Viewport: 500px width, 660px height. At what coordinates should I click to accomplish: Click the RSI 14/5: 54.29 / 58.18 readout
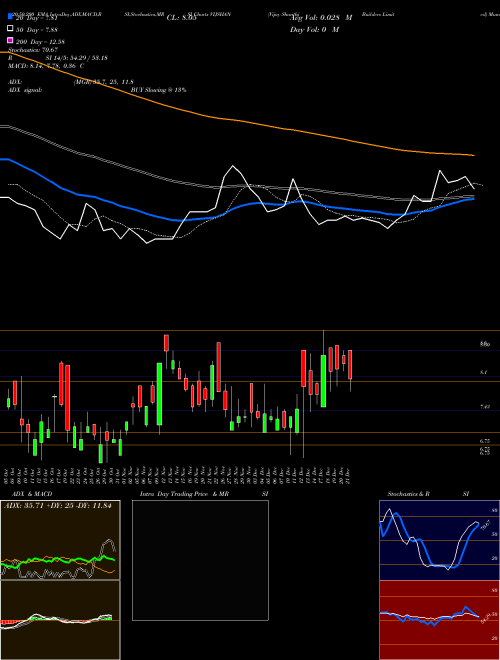click(x=58, y=58)
